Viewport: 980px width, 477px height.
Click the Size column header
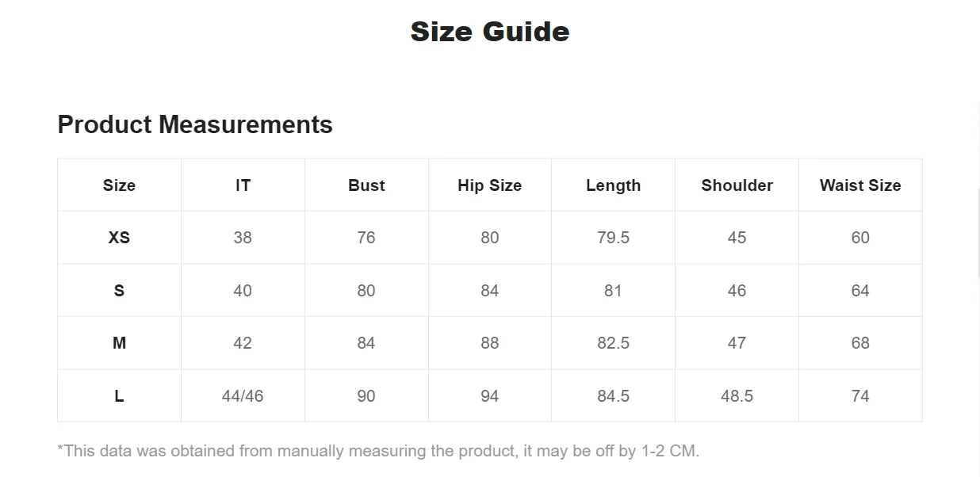[119, 185]
